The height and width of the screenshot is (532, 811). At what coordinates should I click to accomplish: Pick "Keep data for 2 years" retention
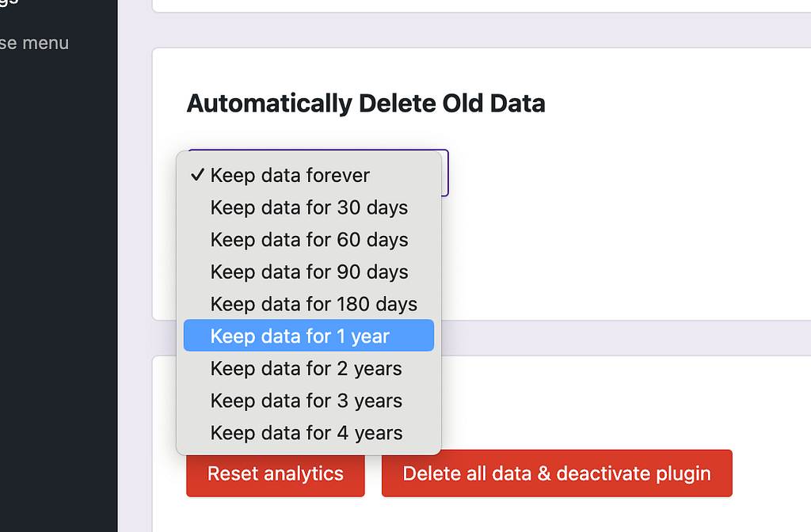click(306, 368)
